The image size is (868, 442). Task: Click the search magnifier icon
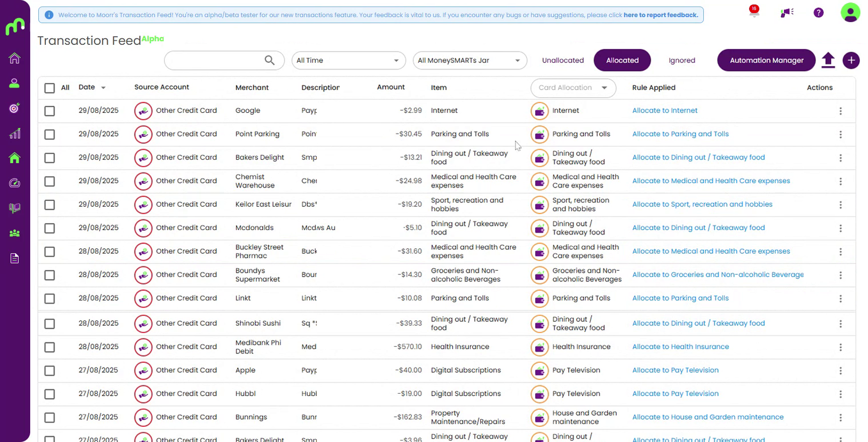tap(270, 60)
